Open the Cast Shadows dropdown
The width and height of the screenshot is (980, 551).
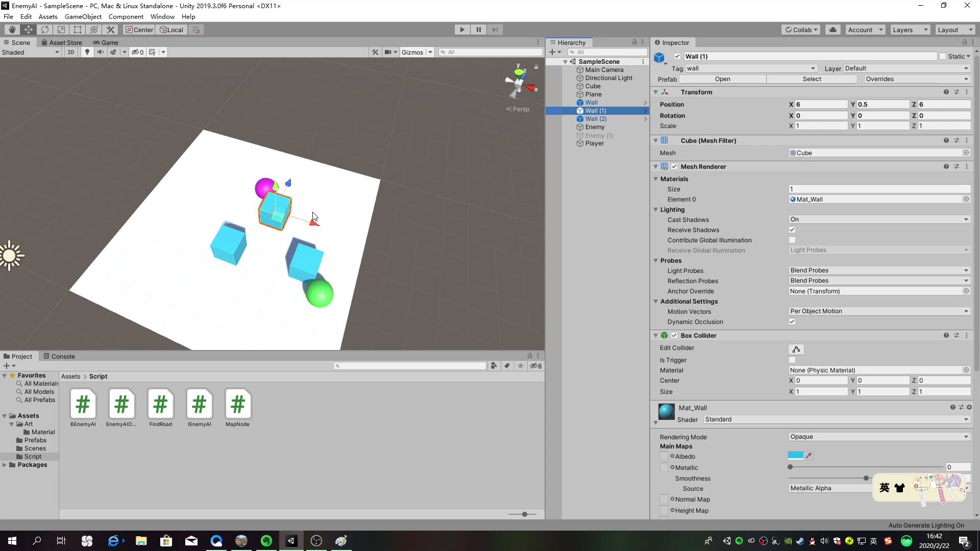878,220
